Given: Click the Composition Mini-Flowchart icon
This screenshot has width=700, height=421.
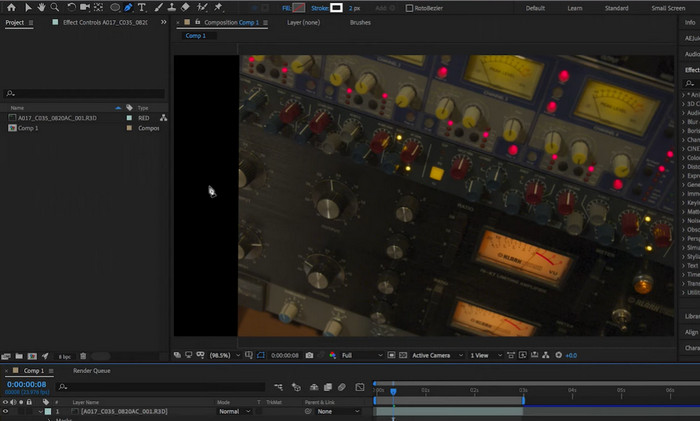Looking at the screenshot, I should click(x=279, y=387).
